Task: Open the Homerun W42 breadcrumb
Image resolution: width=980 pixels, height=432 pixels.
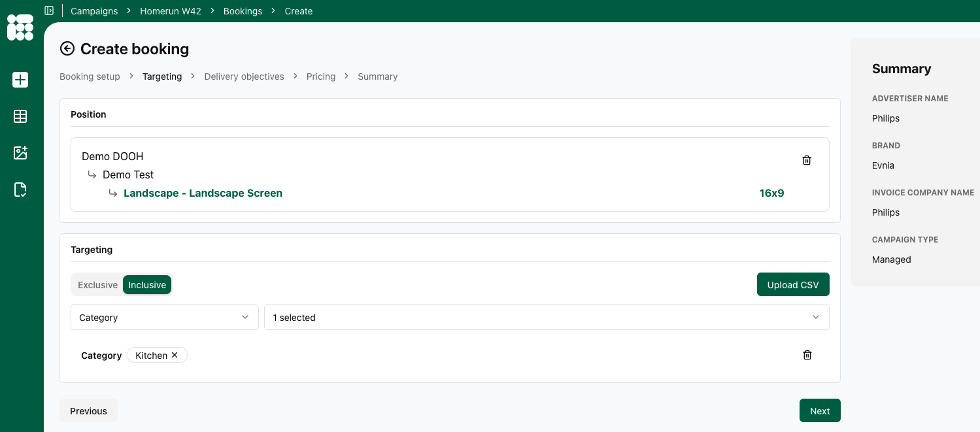Action: [171, 11]
